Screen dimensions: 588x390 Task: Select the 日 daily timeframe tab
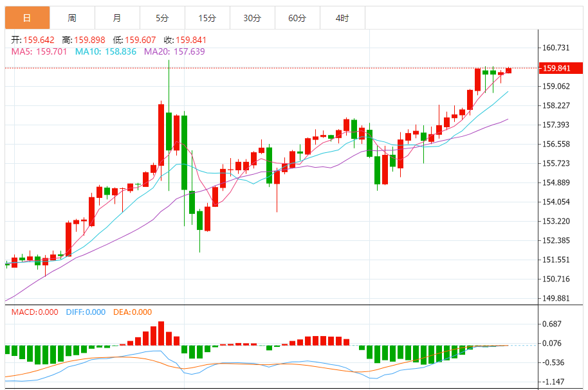(x=28, y=17)
